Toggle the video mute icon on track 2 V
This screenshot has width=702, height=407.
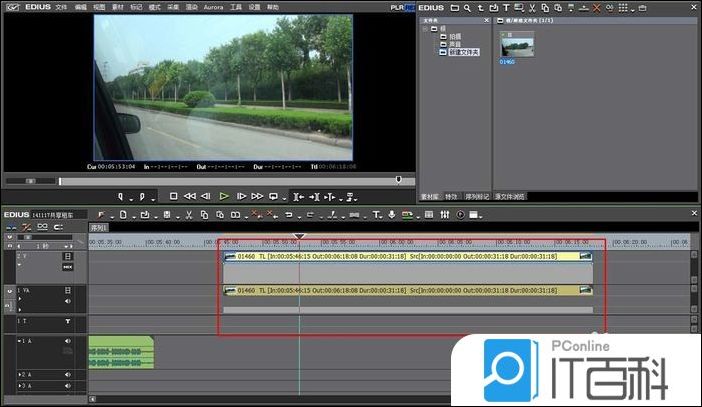pyautogui.click(x=68, y=257)
